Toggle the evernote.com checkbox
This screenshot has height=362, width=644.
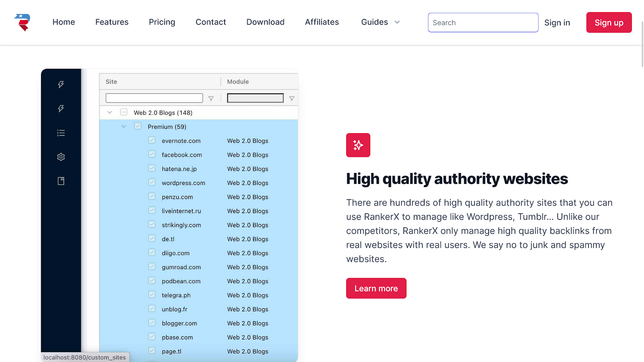152,140
